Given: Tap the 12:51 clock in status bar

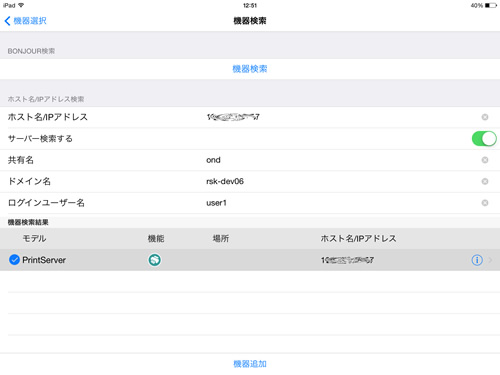Looking at the screenshot, I should click(x=250, y=5).
